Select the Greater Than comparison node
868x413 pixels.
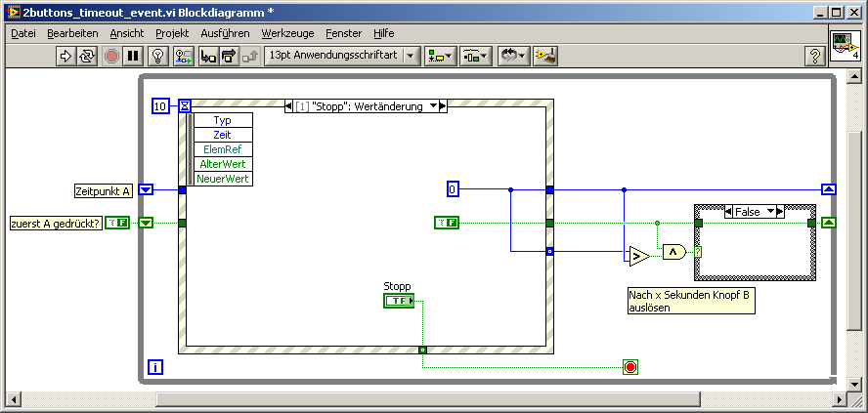pyautogui.click(x=639, y=256)
